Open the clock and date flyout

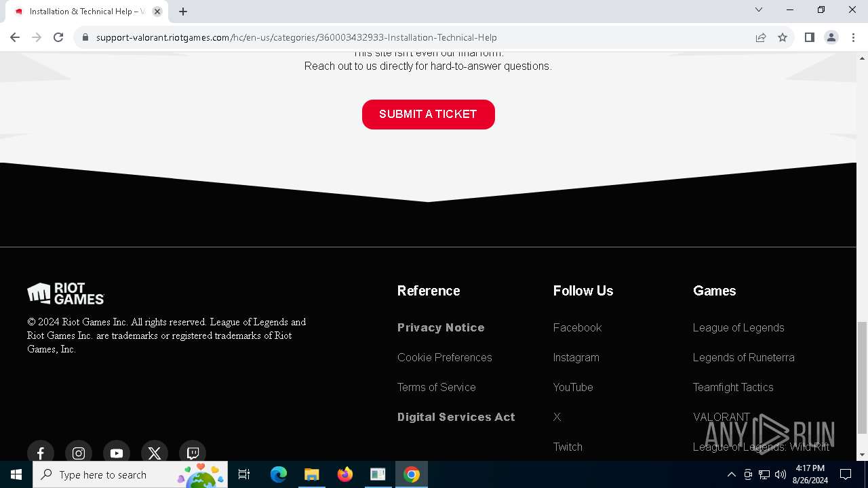pos(810,474)
